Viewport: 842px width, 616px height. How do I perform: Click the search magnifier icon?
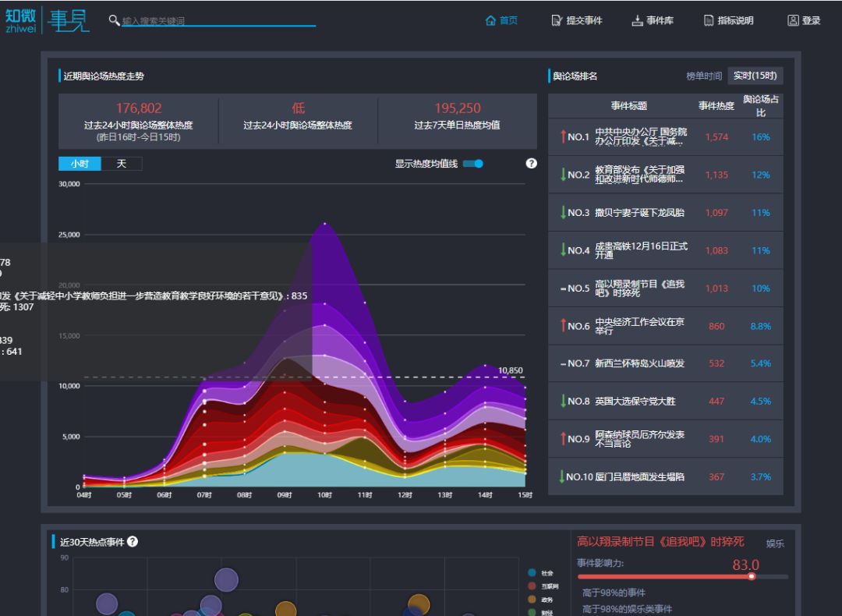(113, 19)
